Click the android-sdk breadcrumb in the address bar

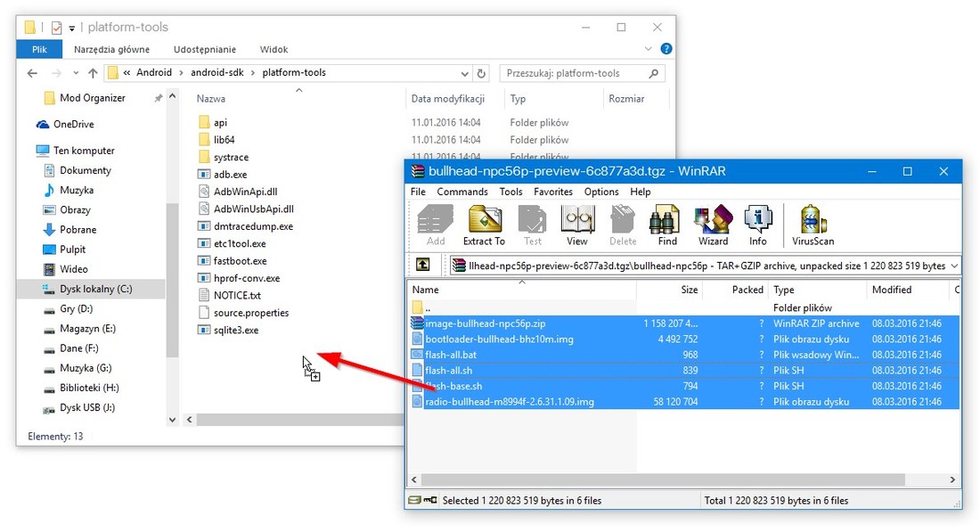point(216,72)
